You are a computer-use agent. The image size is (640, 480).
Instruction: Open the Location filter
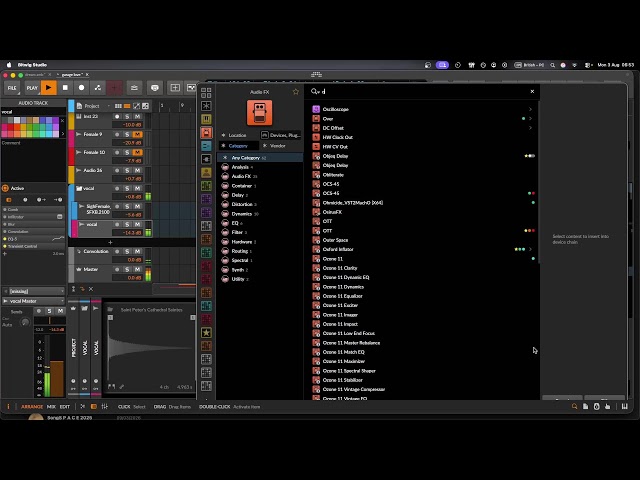click(x=238, y=135)
